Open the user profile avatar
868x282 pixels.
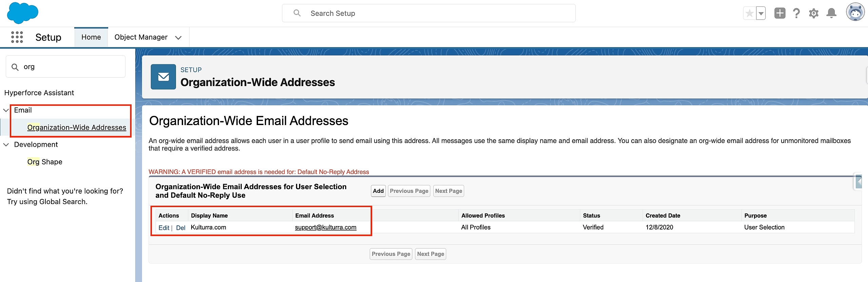855,13
